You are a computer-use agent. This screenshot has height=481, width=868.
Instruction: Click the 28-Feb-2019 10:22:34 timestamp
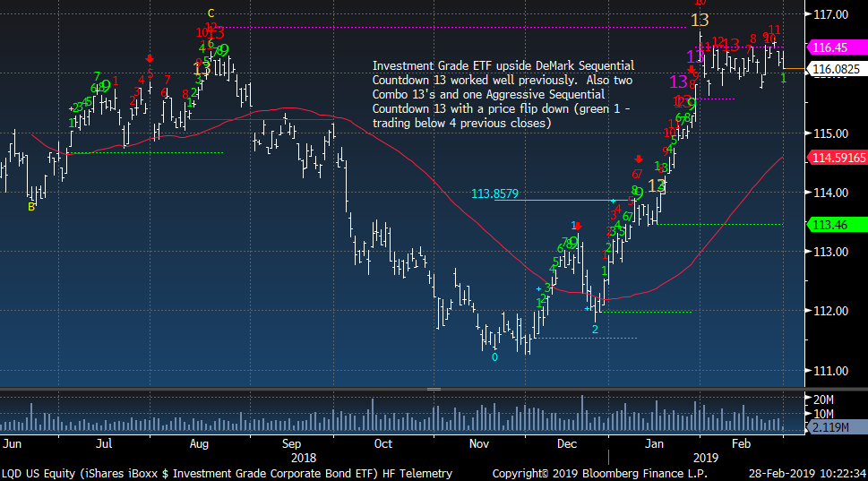click(x=807, y=474)
